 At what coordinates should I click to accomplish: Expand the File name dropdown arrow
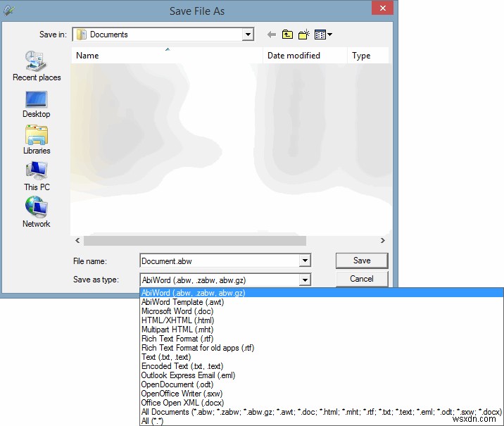point(305,261)
